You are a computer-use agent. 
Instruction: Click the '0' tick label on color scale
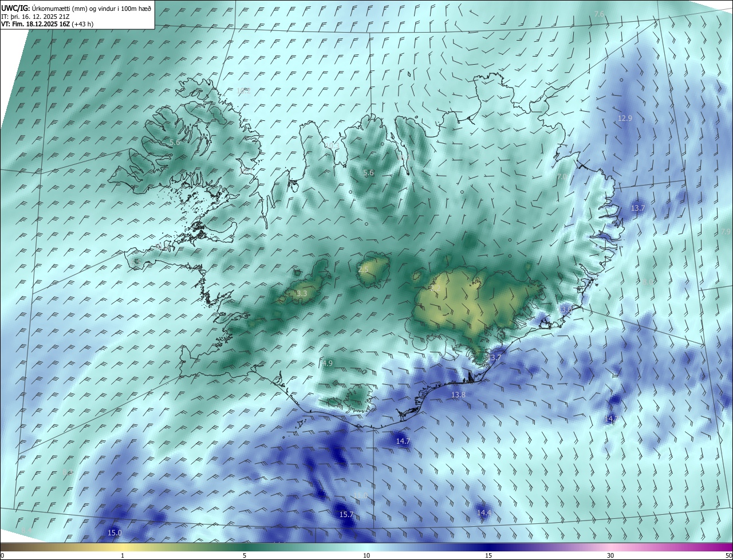click(x=2, y=555)
